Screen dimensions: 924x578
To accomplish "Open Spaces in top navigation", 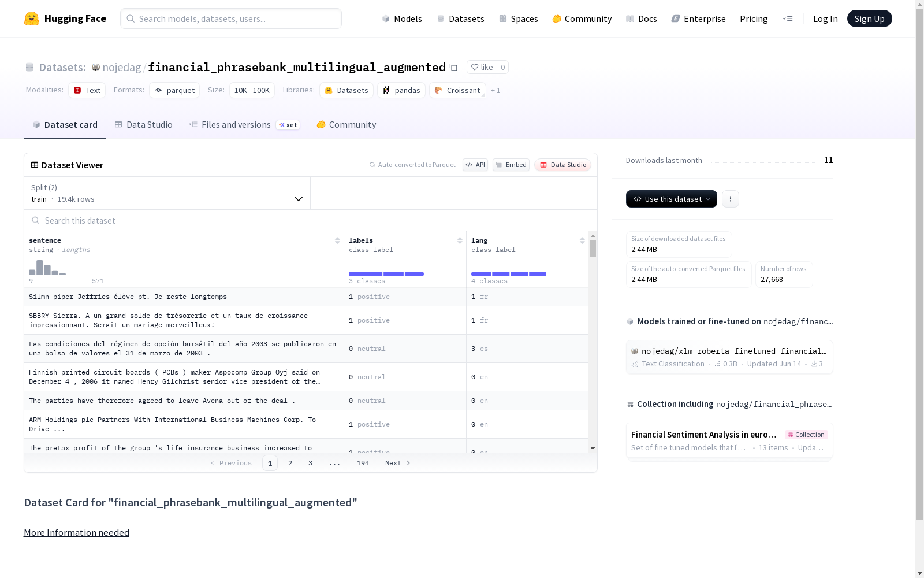I will click(519, 18).
